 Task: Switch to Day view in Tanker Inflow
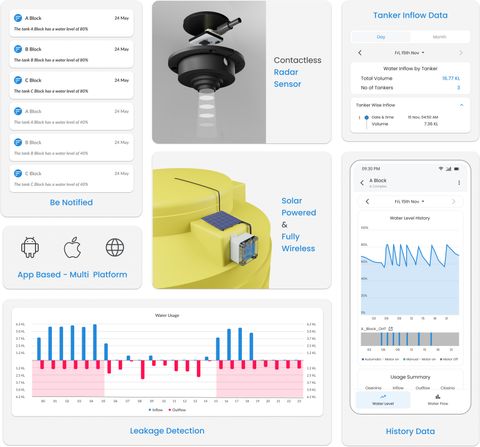tap(381, 37)
